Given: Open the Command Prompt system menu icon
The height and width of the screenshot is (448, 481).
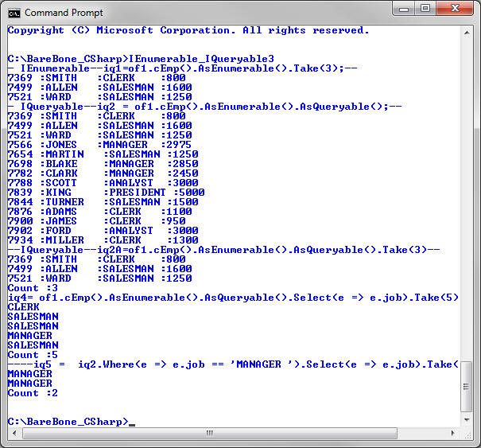Looking at the screenshot, I should click(x=14, y=12).
